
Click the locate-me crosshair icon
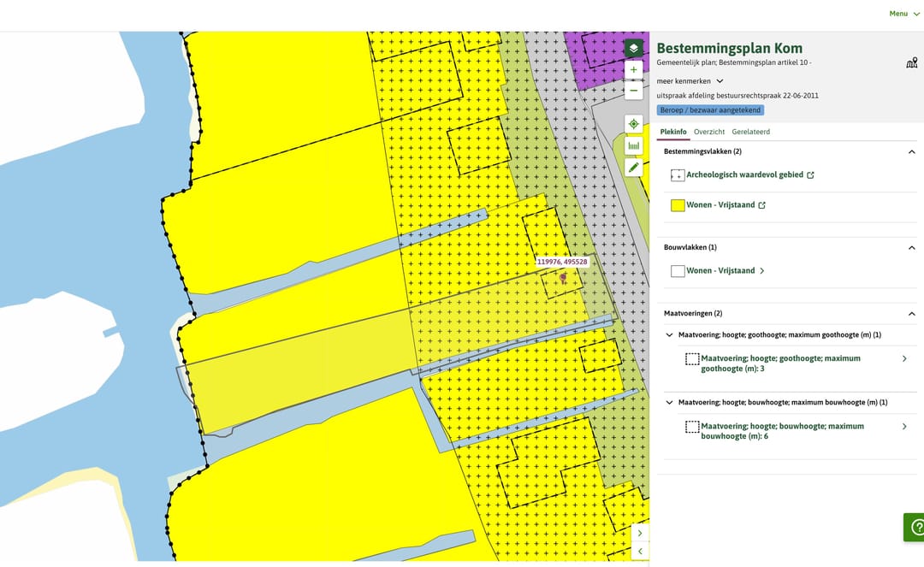pos(633,124)
